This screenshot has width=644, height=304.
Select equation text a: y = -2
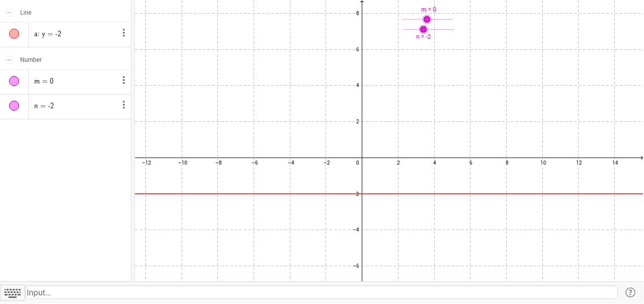pos(48,34)
